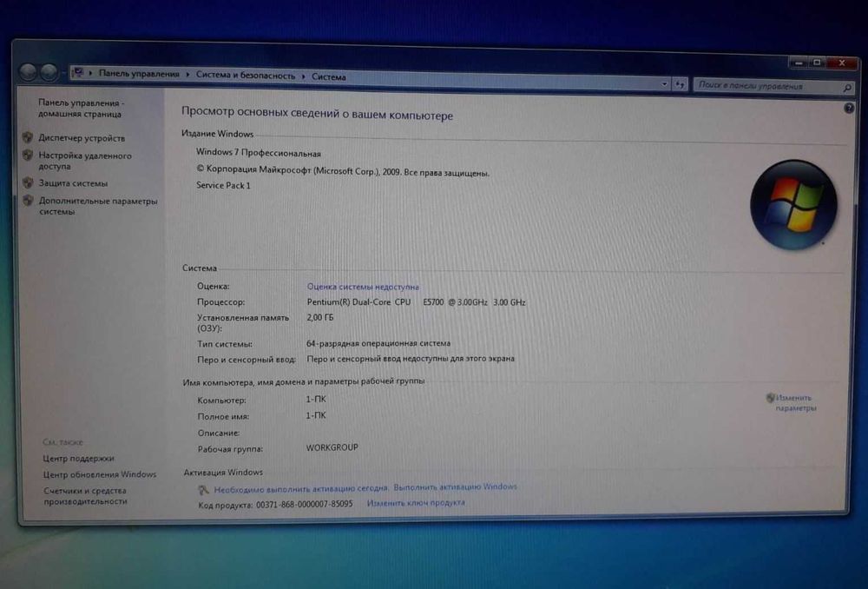
Task: Click Необходимо выполнить активацию сегодня link
Action: pyautogui.click(x=300, y=489)
